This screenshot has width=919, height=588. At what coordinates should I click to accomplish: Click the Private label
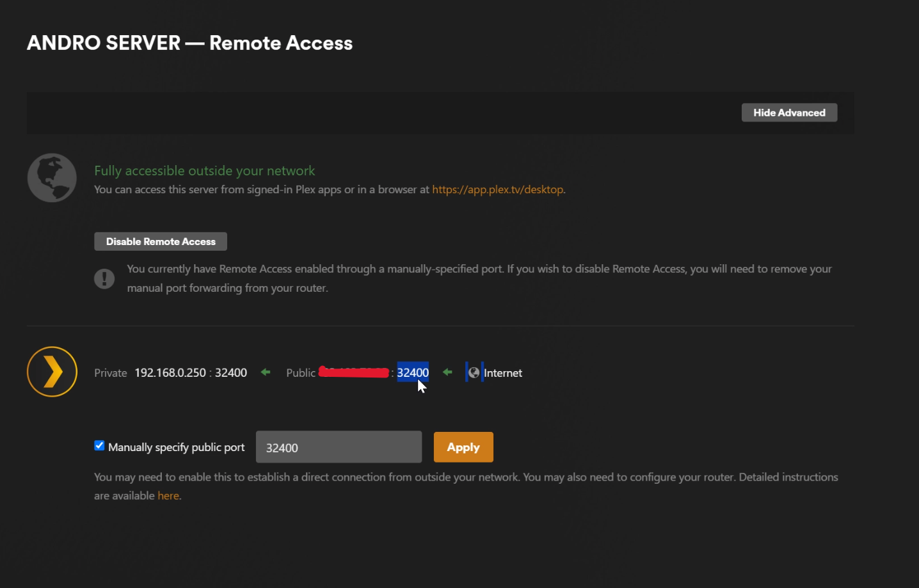point(111,373)
